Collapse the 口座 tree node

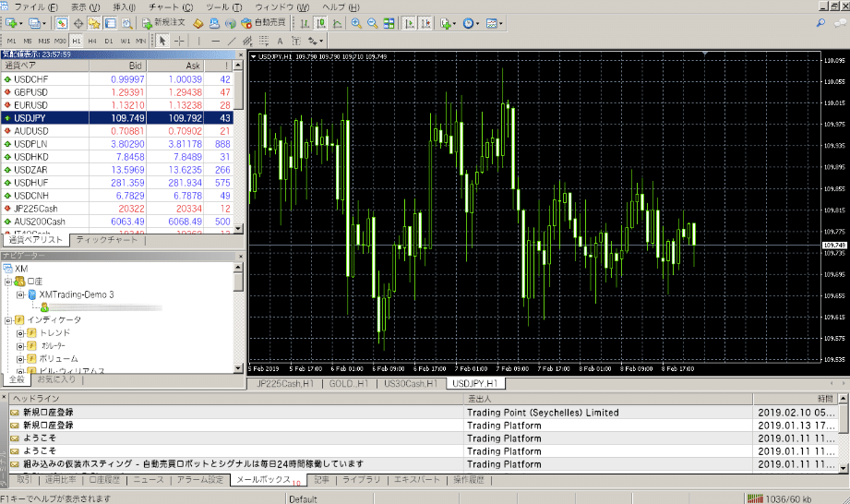pos(8,282)
